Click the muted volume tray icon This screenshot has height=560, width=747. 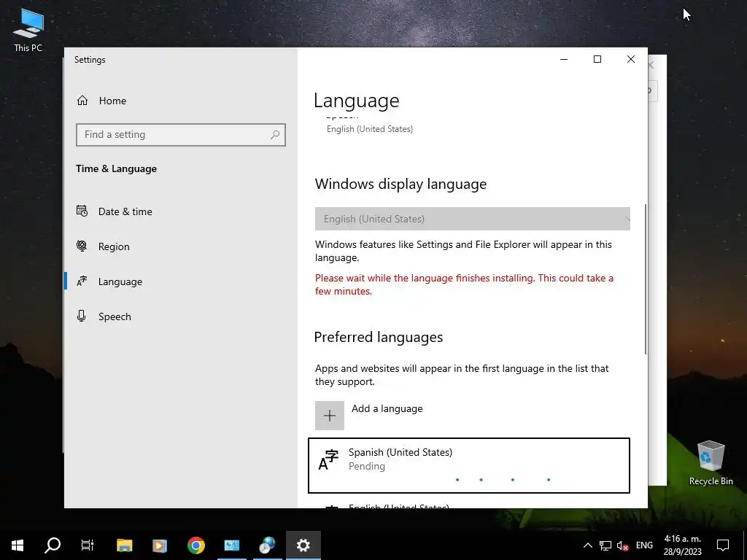tap(623, 545)
